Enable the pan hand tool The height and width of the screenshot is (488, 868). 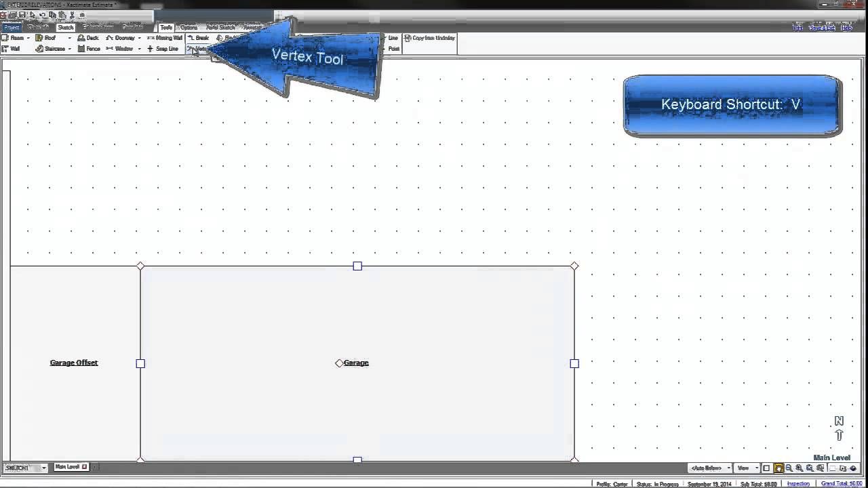pos(778,468)
